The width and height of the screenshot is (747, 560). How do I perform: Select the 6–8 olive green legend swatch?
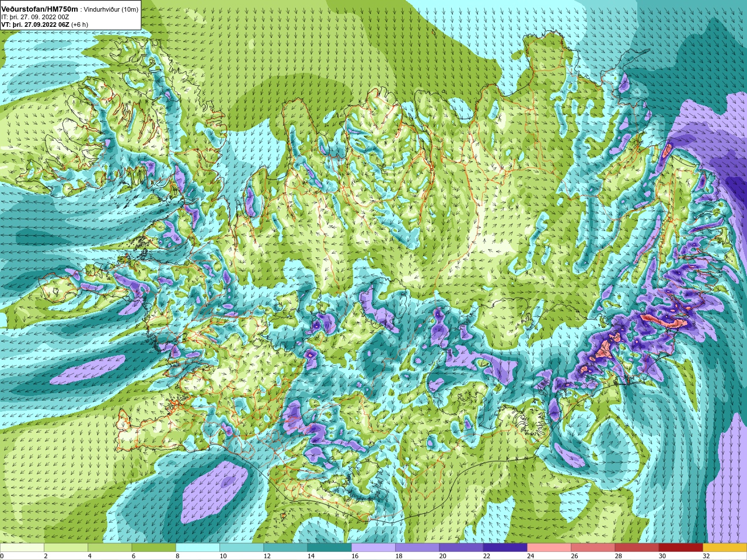click(x=153, y=548)
